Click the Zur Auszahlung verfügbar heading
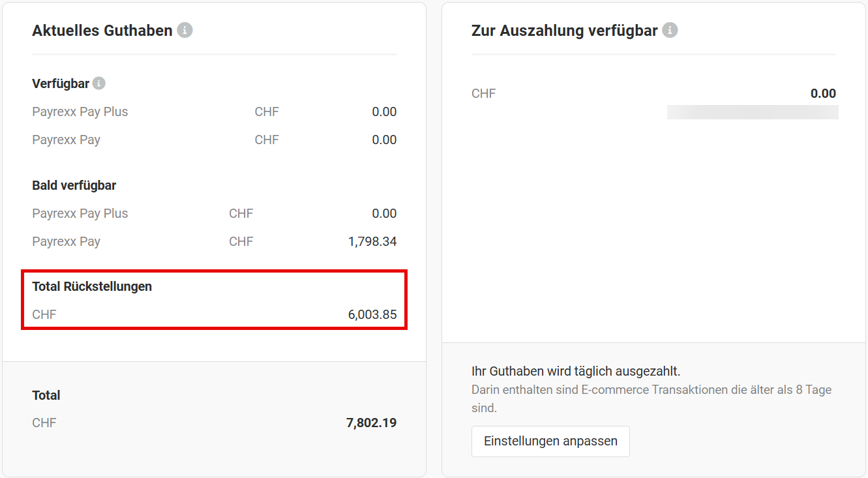Image resolution: width=868 pixels, height=478 pixels. [x=564, y=31]
